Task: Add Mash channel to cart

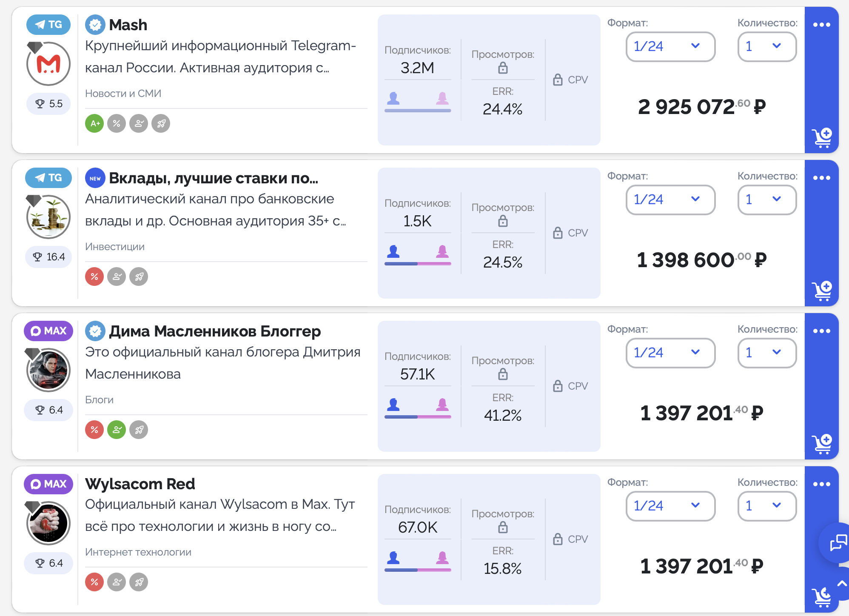Action: 821,138
